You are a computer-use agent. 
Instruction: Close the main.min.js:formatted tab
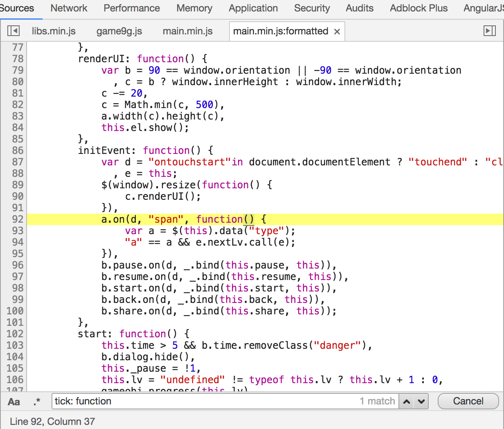[337, 32]
